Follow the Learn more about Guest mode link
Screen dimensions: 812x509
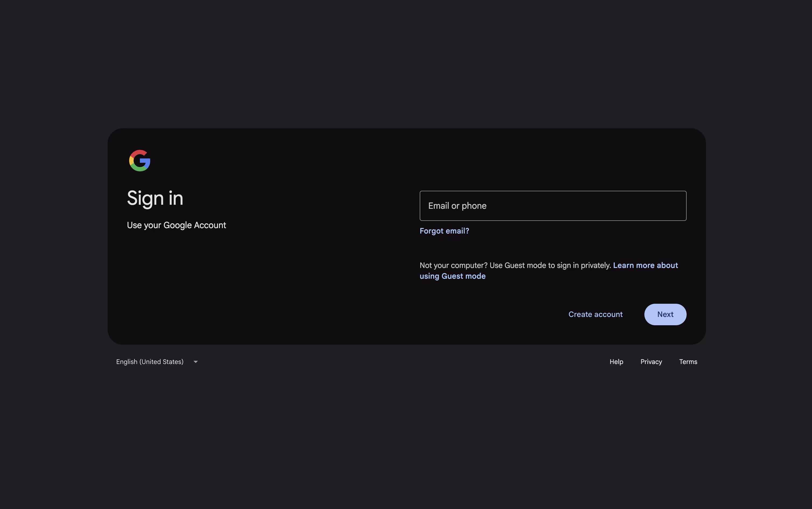pos(549,271)
